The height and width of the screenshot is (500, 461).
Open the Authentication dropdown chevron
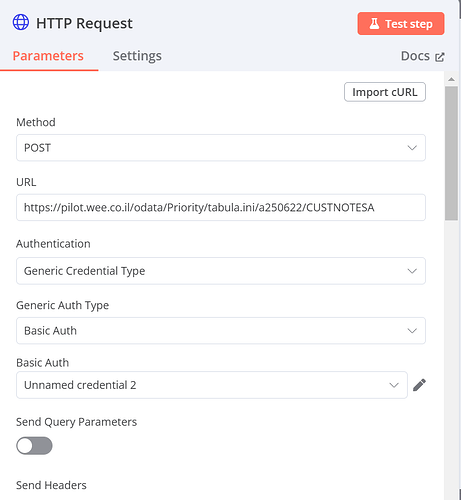click(412, 271)
